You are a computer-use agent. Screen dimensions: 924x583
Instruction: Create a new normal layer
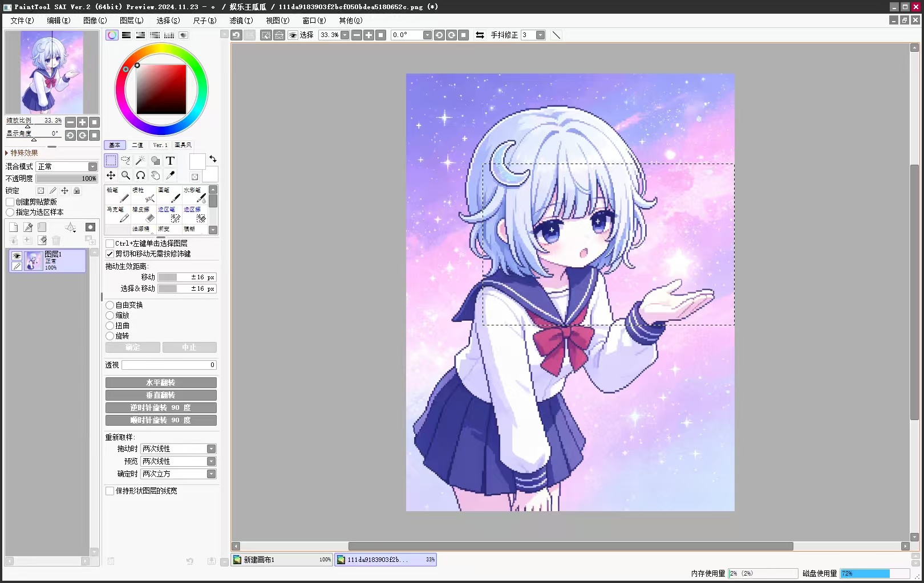[x=14, y=227]
